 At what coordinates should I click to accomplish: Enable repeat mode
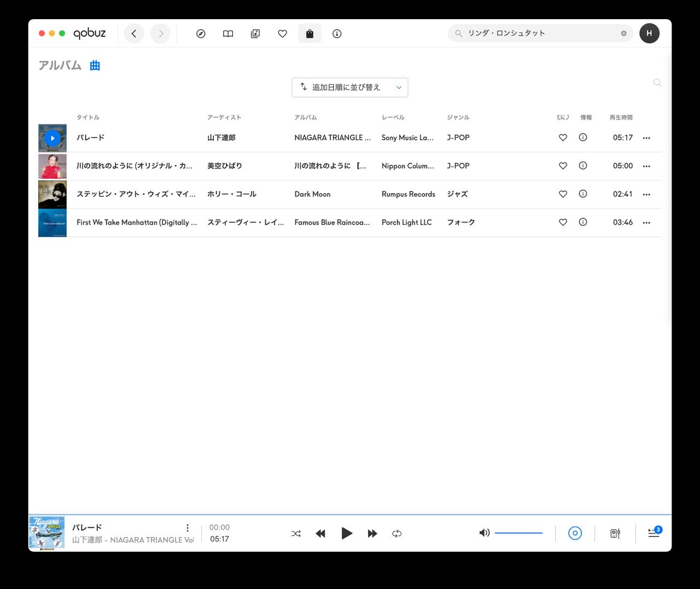click(396, 533)
